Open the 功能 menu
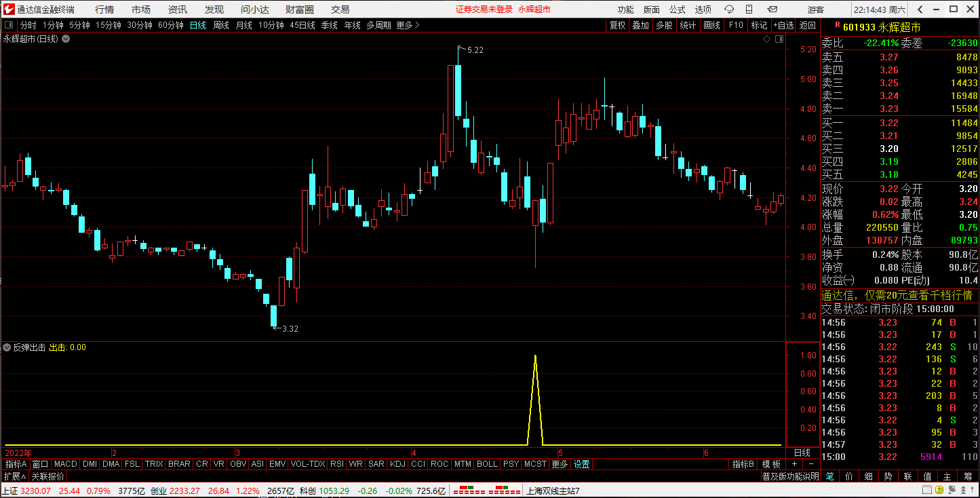 click(x=625, y=9)
